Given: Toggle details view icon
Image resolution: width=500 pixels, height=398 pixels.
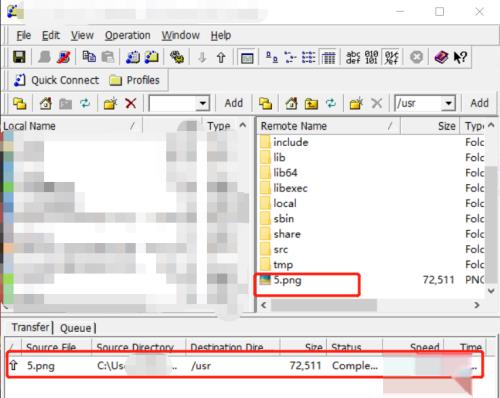Looking at the screenshot, I should click(x=329, y=57).
